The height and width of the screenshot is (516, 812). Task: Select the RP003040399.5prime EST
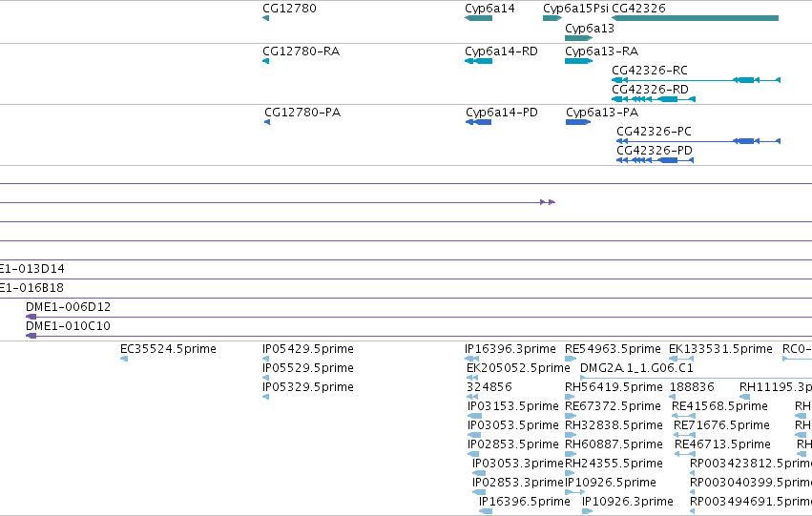(x=693, y=492)
